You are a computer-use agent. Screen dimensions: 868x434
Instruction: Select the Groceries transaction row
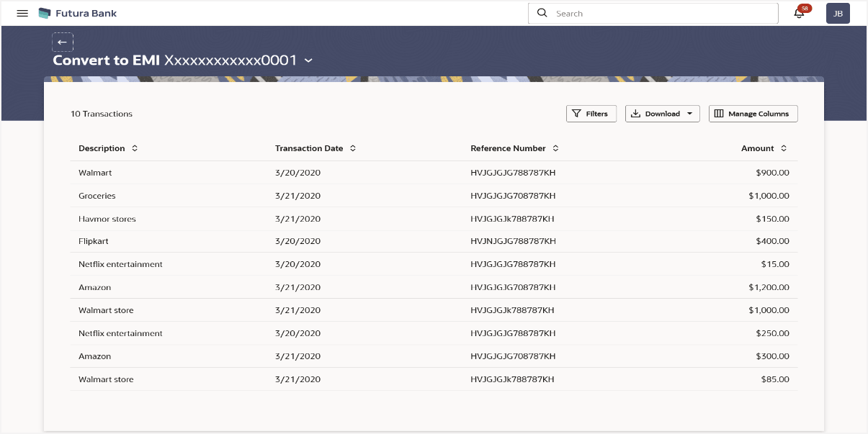tap(434, 196)
